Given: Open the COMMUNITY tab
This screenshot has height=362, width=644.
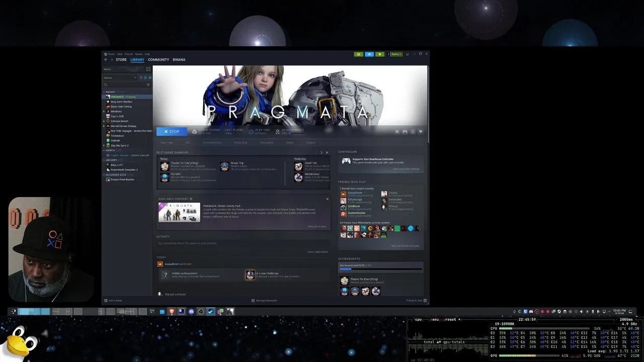Looking at the screenshot, I should (158, 60).
